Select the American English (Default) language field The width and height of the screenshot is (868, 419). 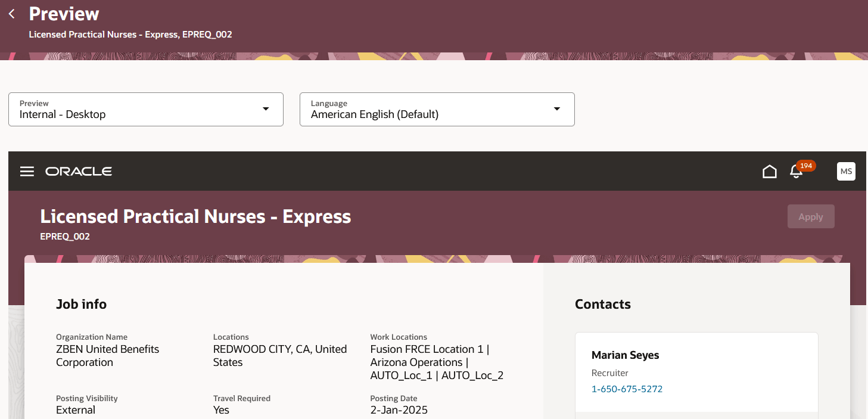[437, 109]
